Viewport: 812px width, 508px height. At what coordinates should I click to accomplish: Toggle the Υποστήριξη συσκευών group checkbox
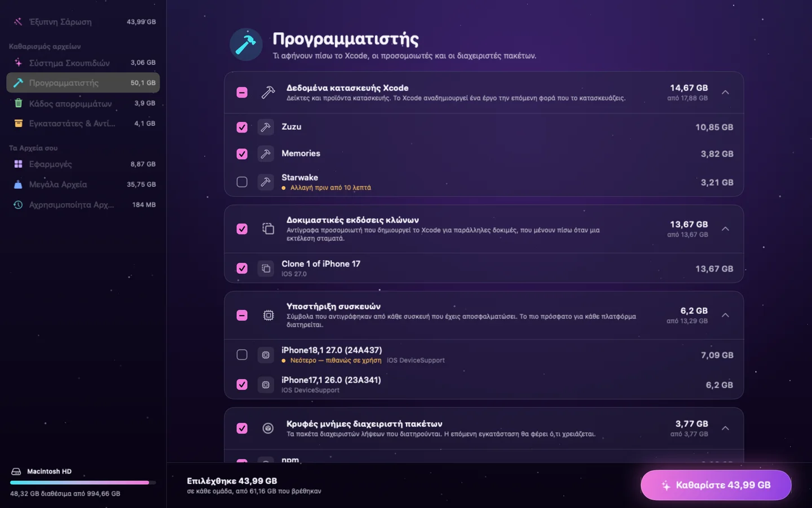point(242,315)
